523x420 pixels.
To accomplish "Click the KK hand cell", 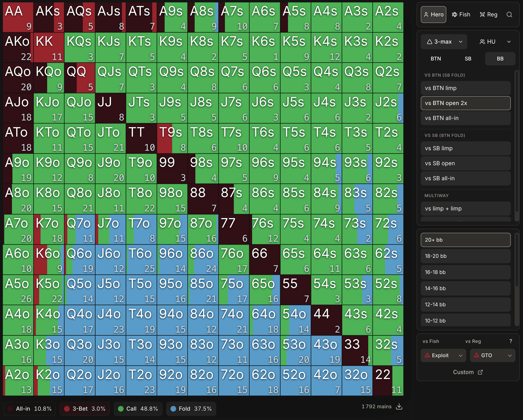I will (49, 48).
